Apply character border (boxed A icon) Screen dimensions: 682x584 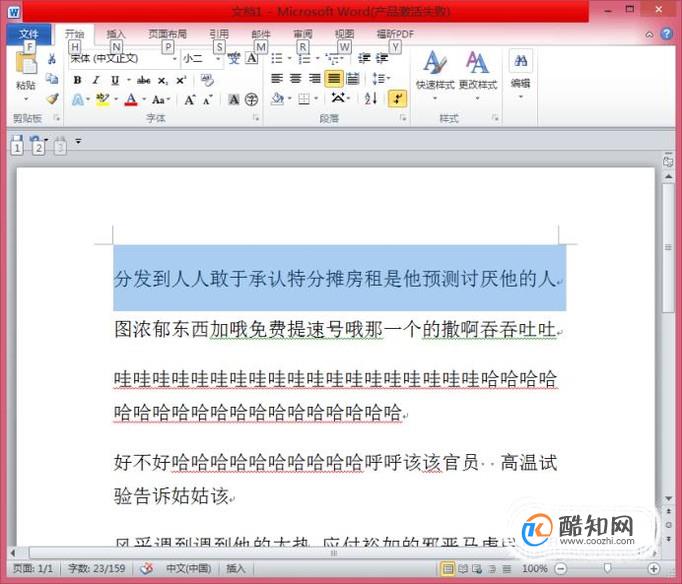click(251, 58)
